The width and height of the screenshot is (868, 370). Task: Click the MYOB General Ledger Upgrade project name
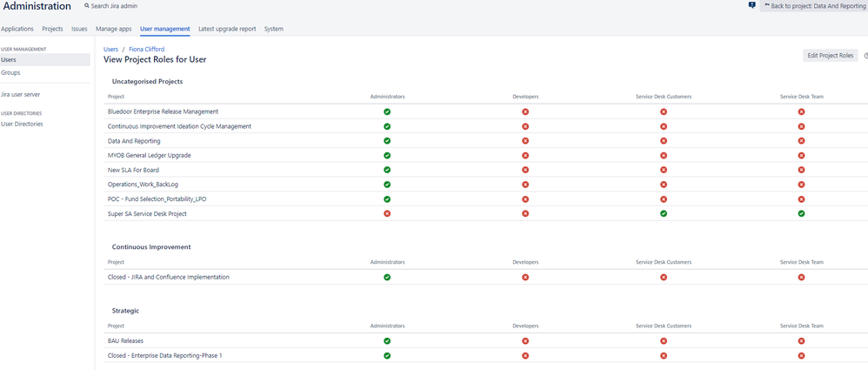pos(150,155)
